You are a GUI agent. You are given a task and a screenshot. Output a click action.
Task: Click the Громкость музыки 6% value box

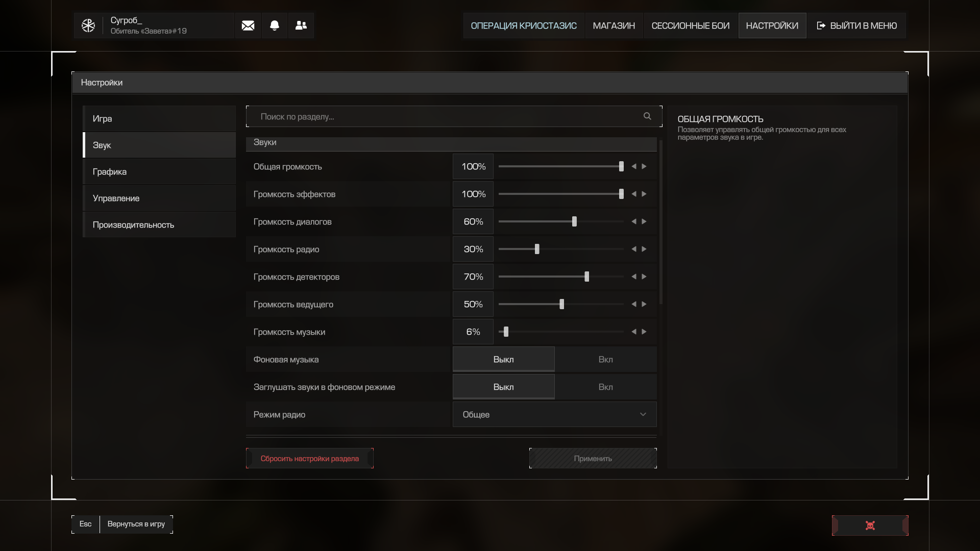pyautogui.click(x=473, y=332)
